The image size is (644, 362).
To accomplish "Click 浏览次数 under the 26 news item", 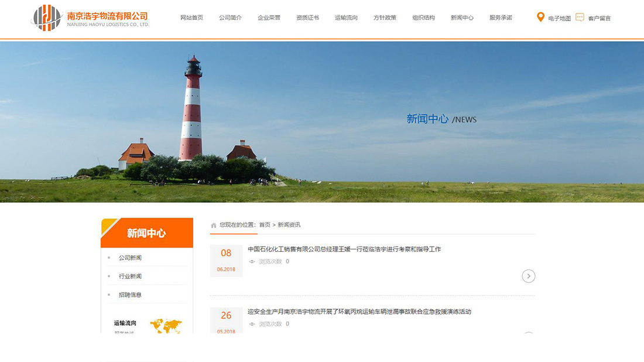I will pos(270,324).
